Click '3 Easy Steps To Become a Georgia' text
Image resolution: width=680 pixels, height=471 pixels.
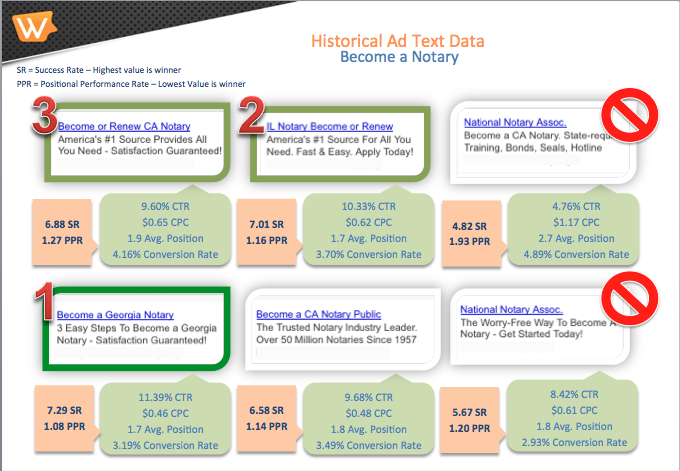[137, 328]
